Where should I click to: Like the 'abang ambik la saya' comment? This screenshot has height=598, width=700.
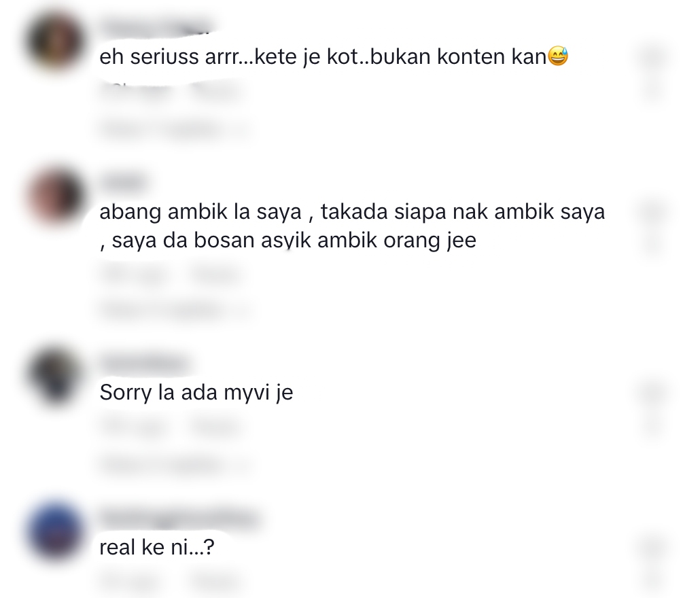(x=652, y=212)
